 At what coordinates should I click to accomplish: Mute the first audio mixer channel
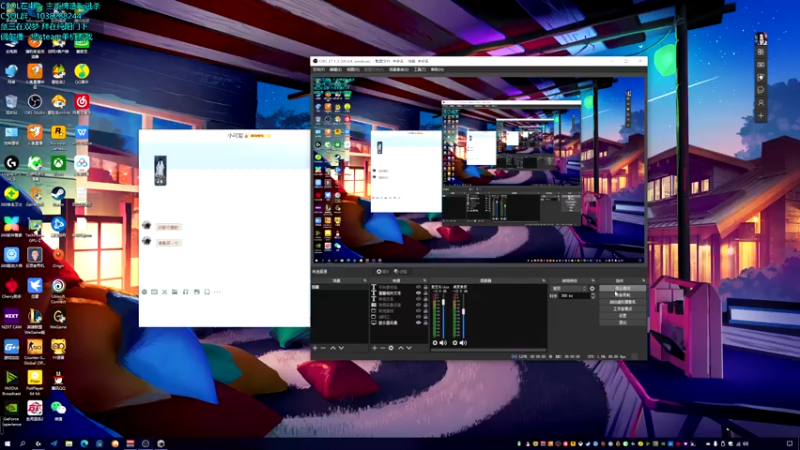[x=443, y=343]
